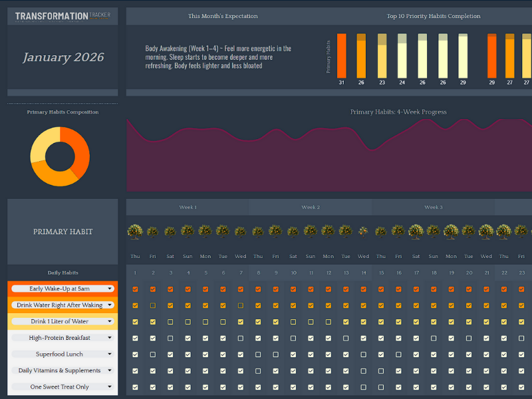Click the January 2026 month title

pos(63,57)
